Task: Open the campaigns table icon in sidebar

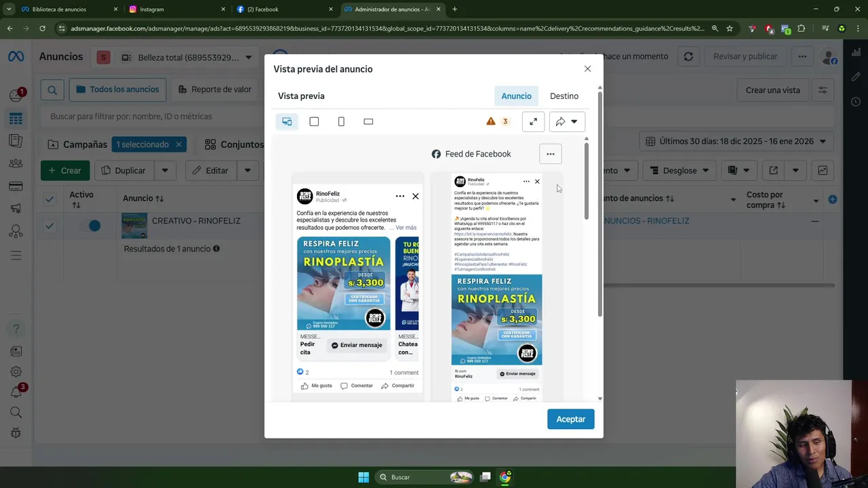Action: (16, 119)
